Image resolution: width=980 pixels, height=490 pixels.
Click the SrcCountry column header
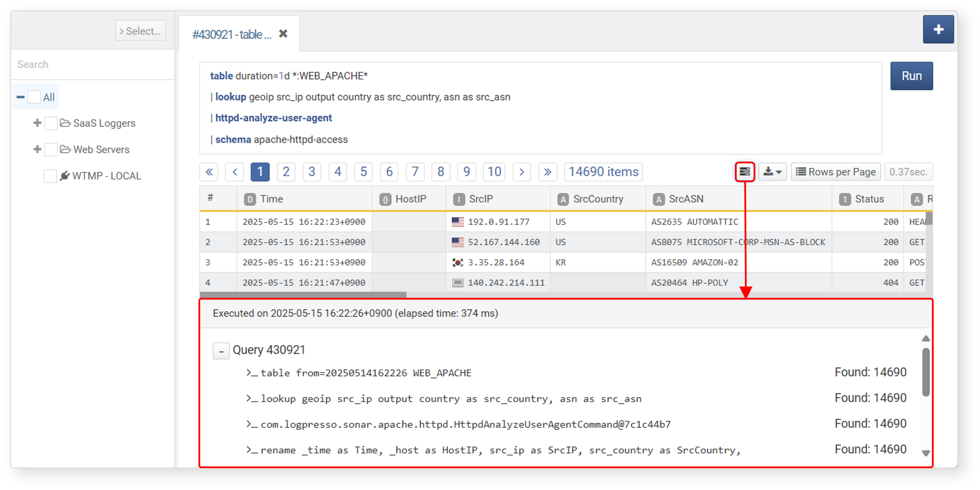tap(598, 199)
